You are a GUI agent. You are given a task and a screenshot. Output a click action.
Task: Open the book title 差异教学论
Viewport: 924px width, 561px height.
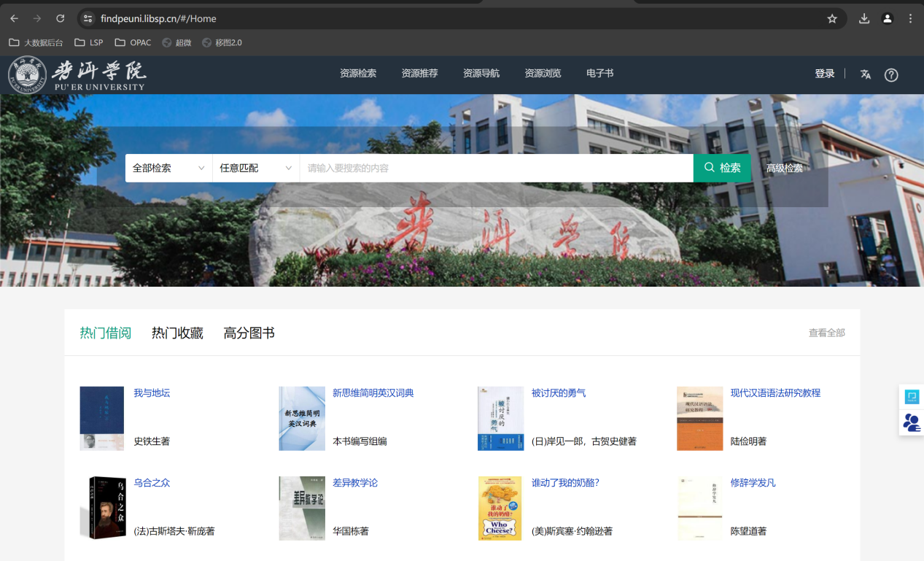[x=355, y=483]
